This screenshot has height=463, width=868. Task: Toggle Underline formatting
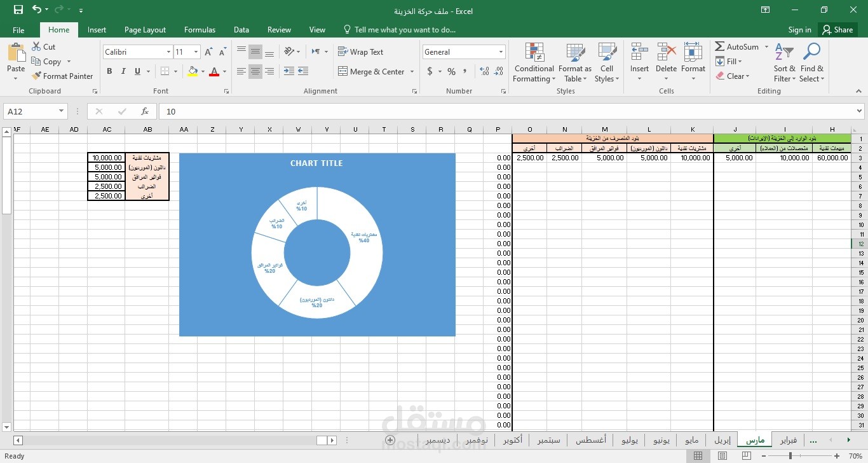(137, 71)
